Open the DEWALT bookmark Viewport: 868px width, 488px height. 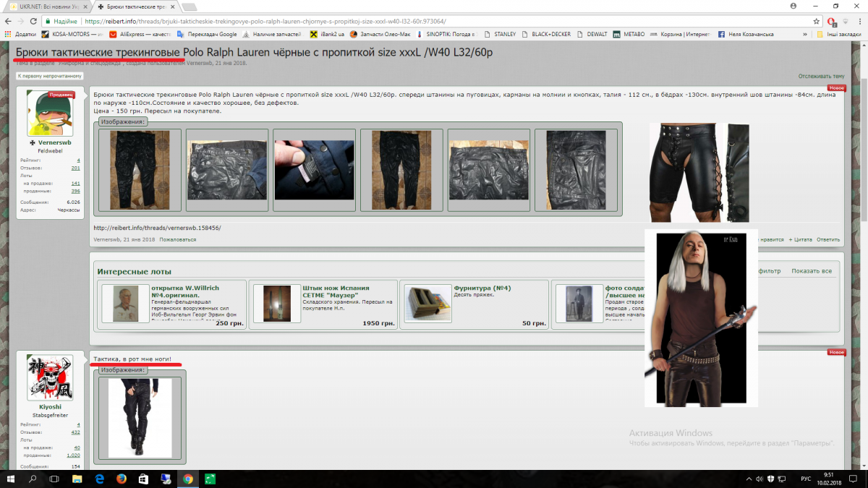click(x=592, y=34)
